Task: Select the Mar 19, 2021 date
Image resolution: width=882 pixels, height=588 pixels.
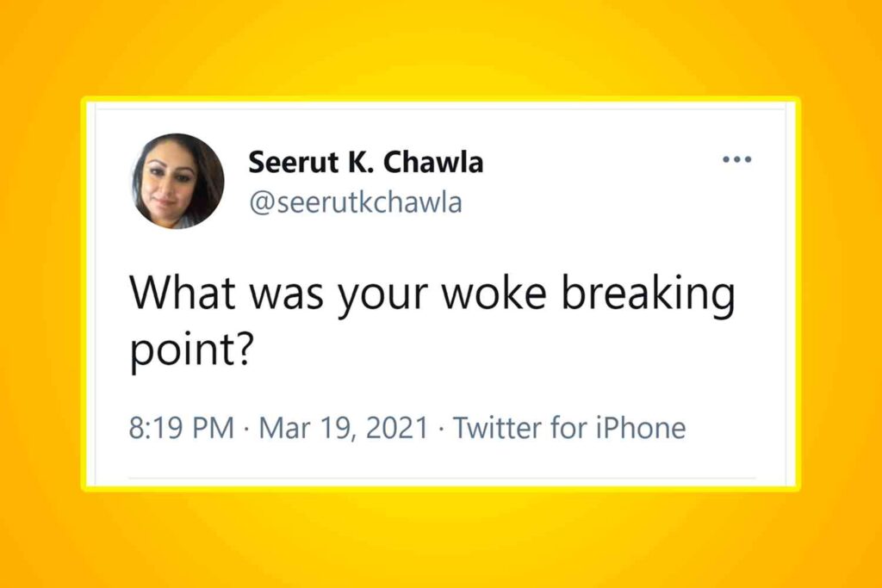Action: coord(343,428)
